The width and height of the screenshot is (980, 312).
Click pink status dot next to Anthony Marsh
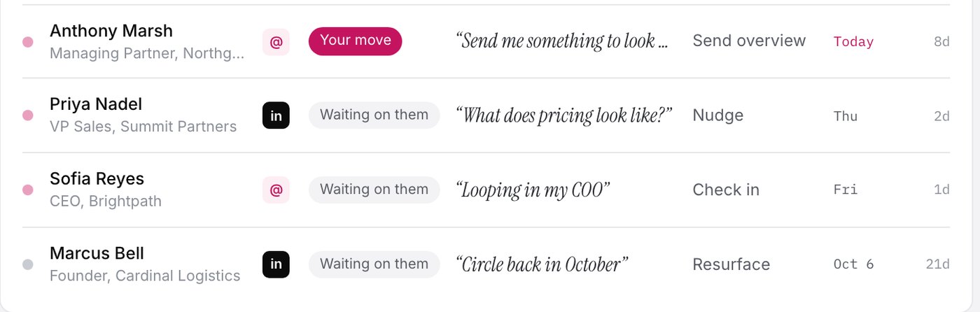(28, 42)
